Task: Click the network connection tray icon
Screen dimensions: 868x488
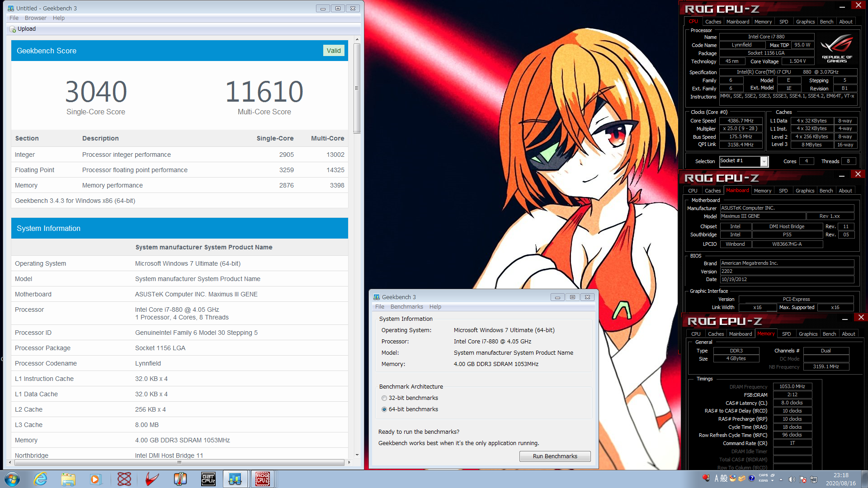Action: coord(814,479)
